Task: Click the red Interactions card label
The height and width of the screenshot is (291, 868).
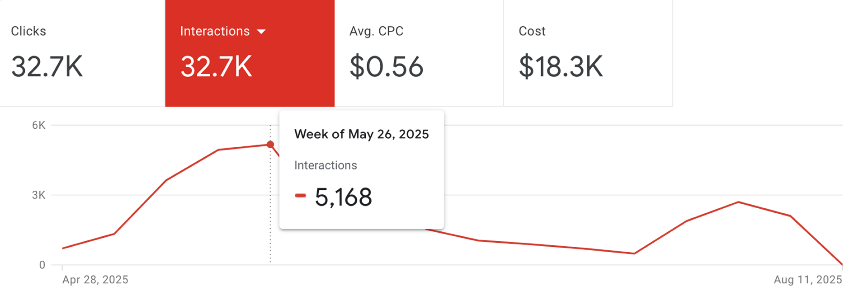Action: pyautogui.click(x=215, y=31)
